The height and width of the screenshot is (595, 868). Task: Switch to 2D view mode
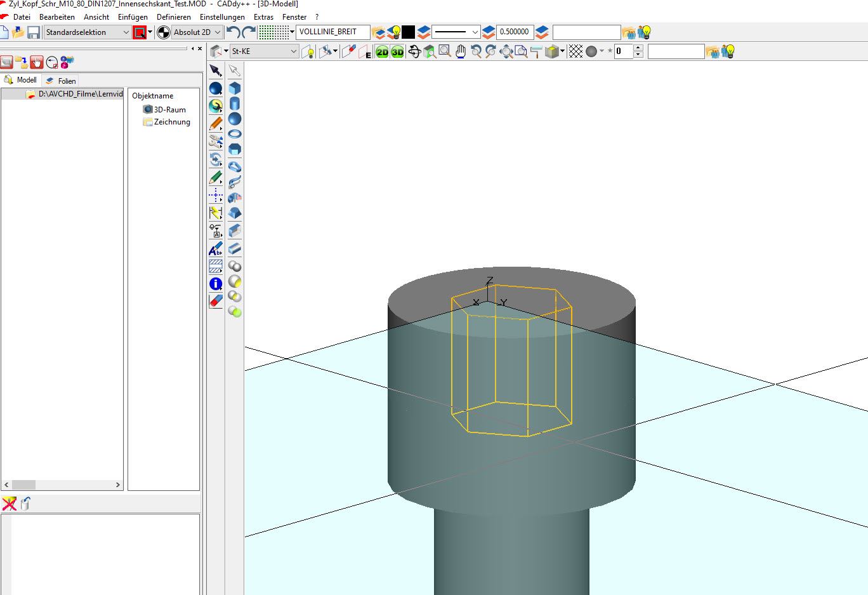382,52
